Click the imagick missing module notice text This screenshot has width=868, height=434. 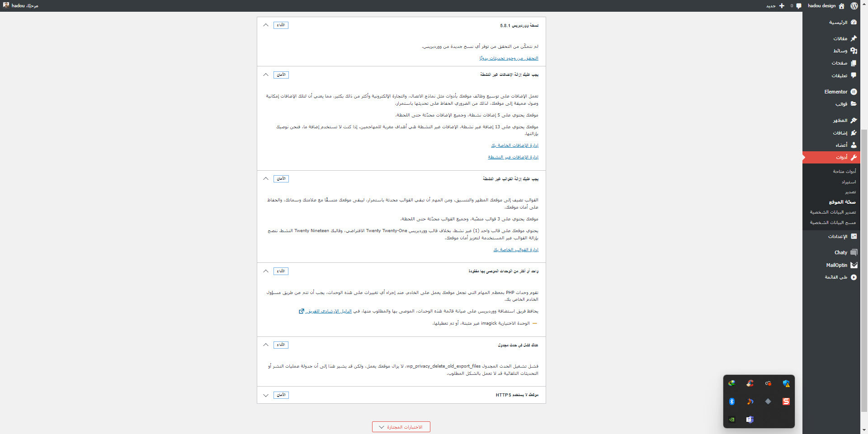481,323
